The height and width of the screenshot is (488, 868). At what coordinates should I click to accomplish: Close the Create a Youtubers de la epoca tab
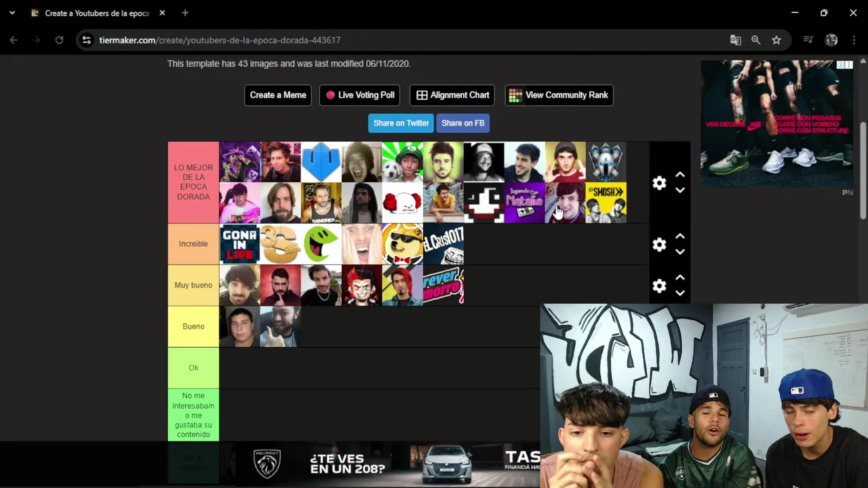pos(162,13)
